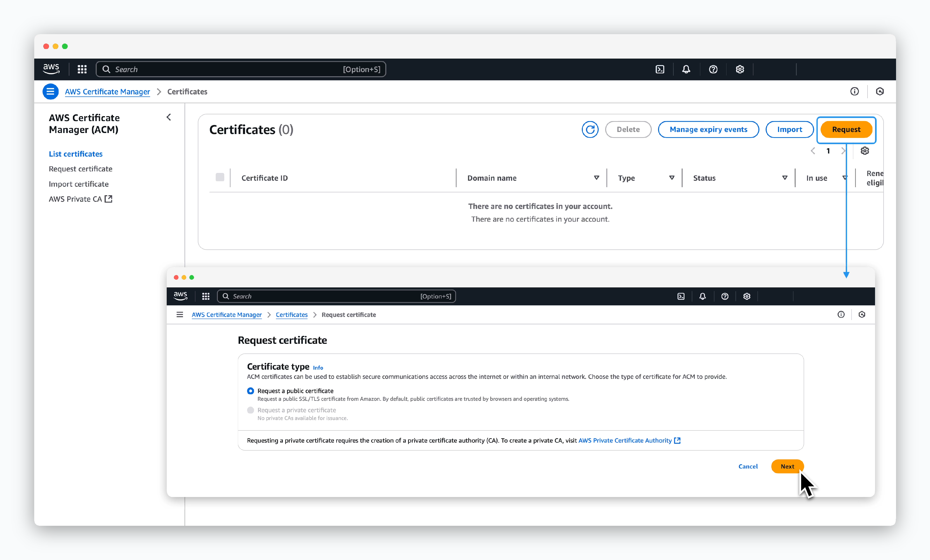Viewport: 930px width, 560px height.
Task: Focus the search field in front window
Action: [x=336, y=296]
